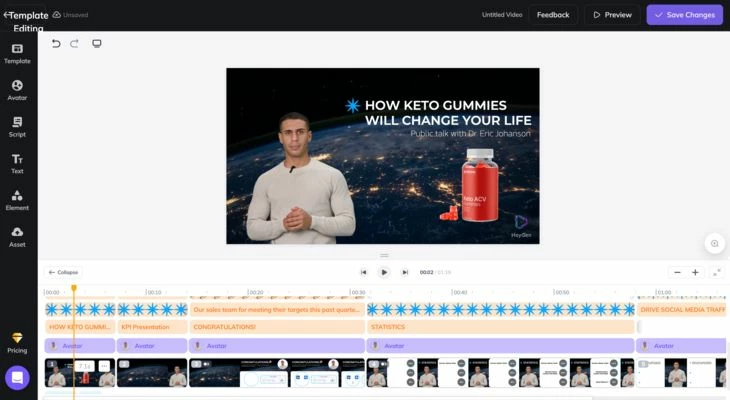730x400 pixels.
Task: Rename the Untitled Video title
Action: 502,15
